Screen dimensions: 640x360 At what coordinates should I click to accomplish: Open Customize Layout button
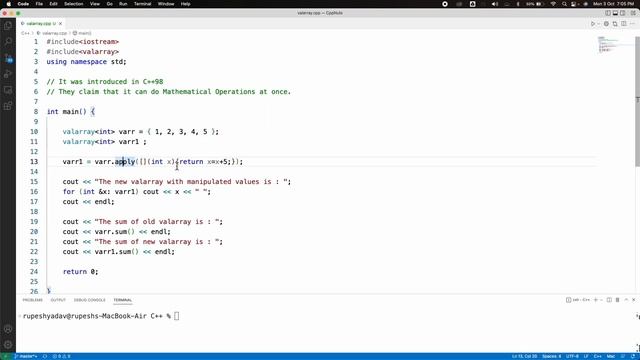tap(633, 13)
